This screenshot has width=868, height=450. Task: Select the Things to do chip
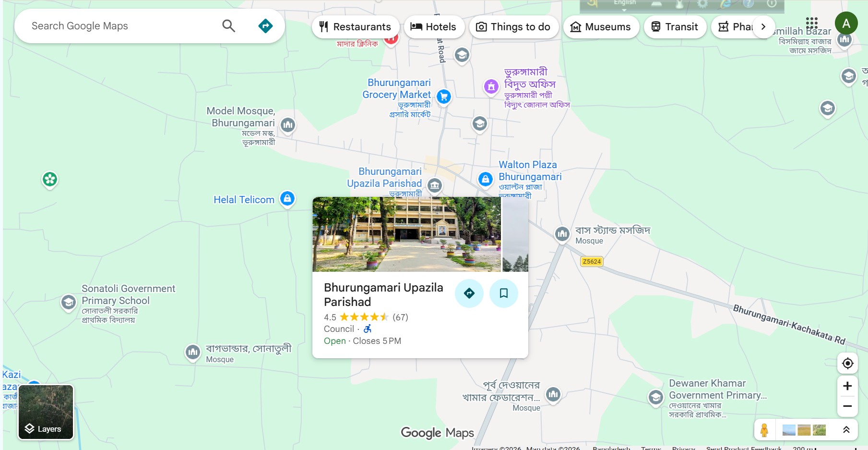point(513,27)
